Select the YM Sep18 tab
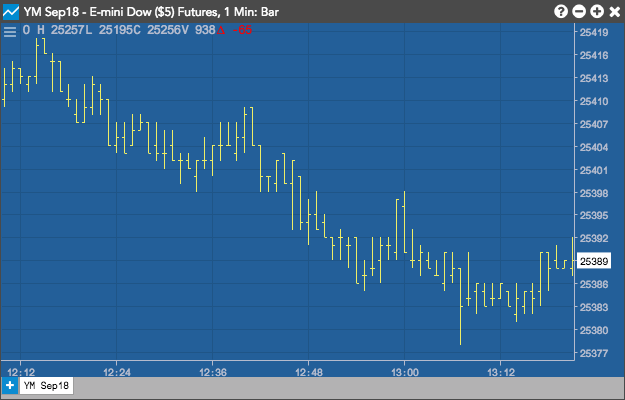Screen dimensions: 625x400 point(46,386)
